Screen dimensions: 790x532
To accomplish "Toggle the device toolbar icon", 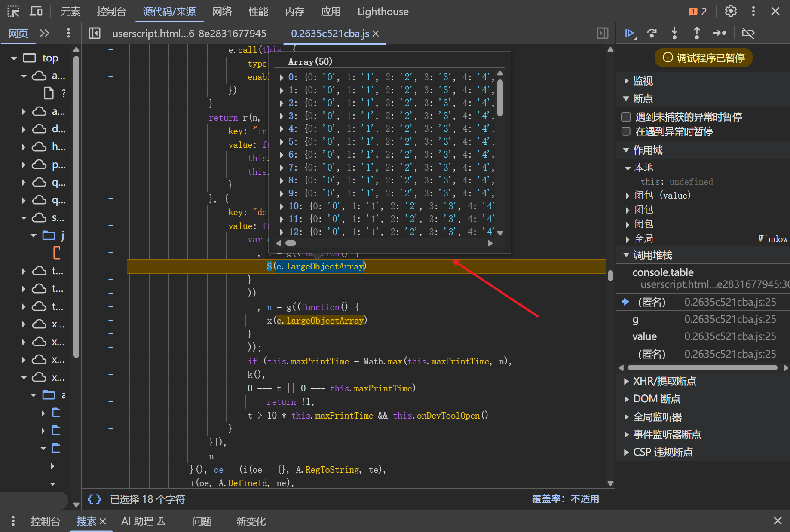I will tap(36, 12).
